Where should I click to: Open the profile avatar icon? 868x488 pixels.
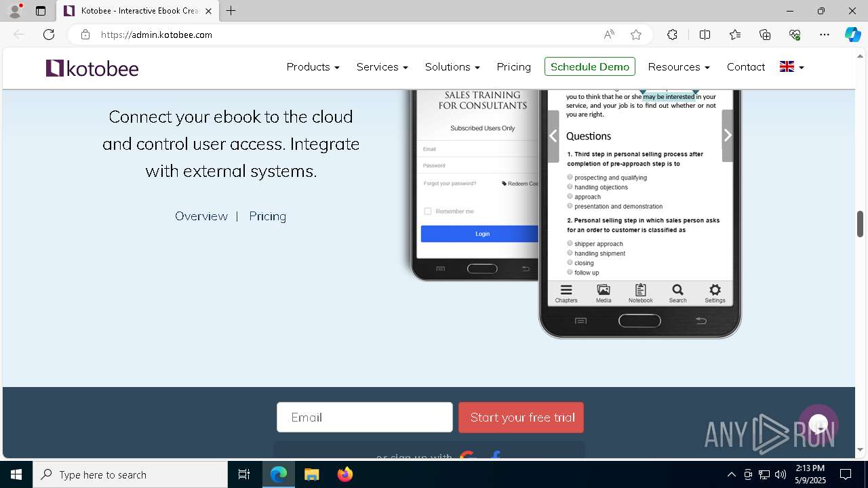[x=15, y=11]
